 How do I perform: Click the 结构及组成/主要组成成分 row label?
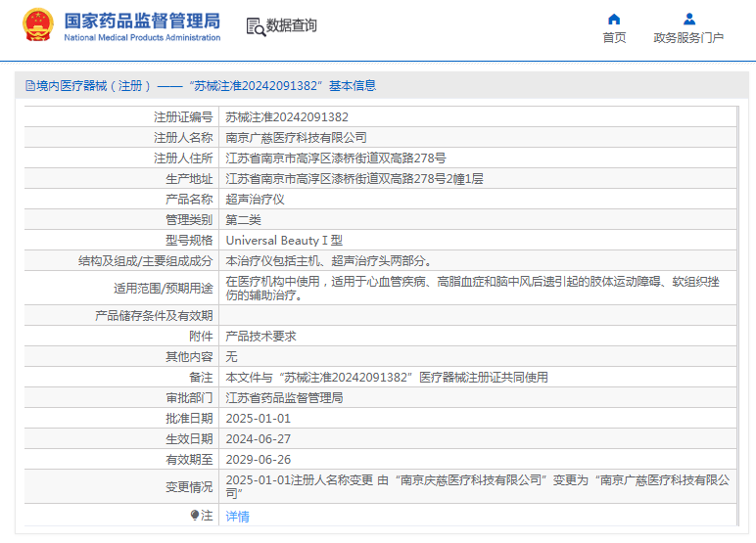point(146,261)
